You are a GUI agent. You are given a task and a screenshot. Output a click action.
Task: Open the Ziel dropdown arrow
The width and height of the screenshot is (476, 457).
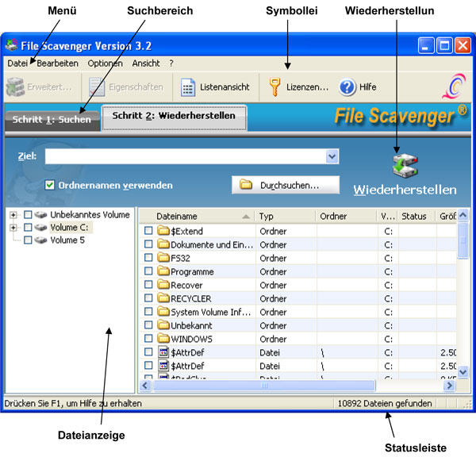point(332,156)
